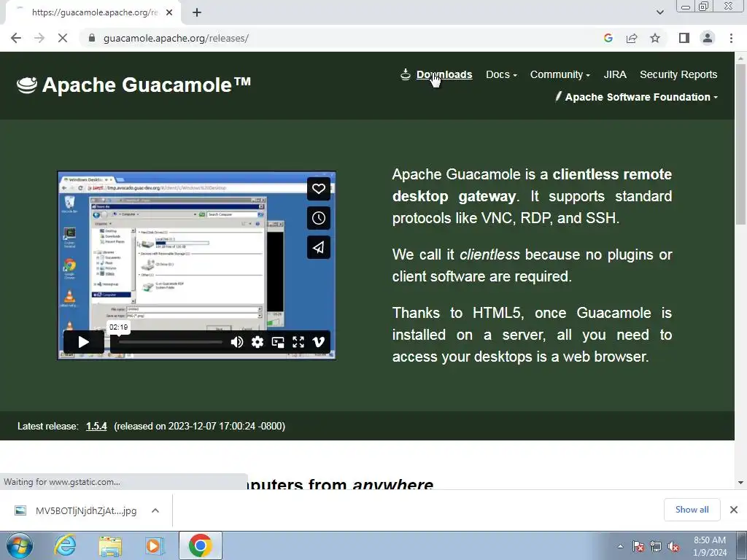Share the video with the paper plane icon
The image size is (747, 560).
(x=319, y=247)
